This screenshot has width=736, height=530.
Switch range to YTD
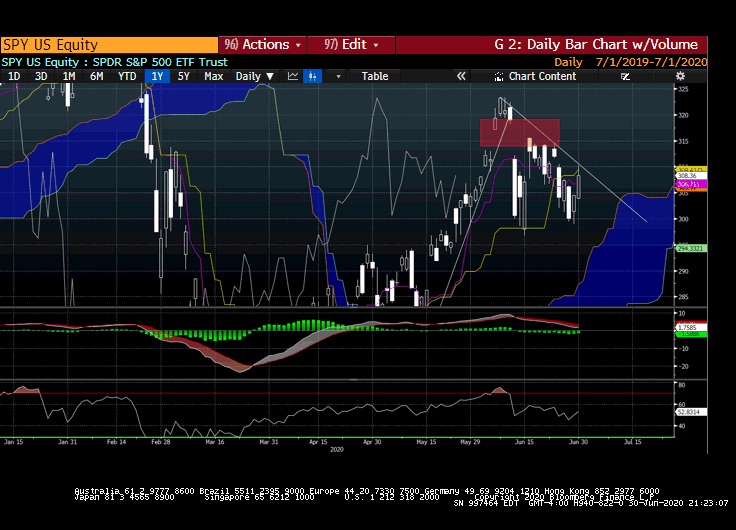127,76
